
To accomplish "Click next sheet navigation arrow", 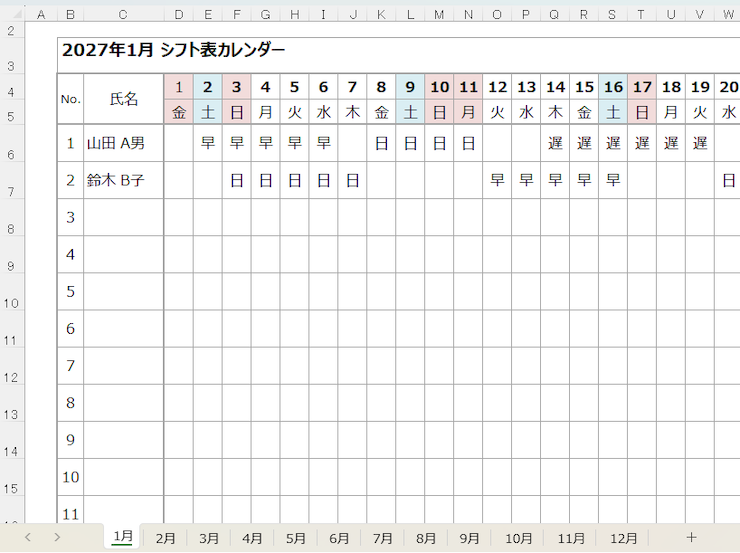I will 57,537.
